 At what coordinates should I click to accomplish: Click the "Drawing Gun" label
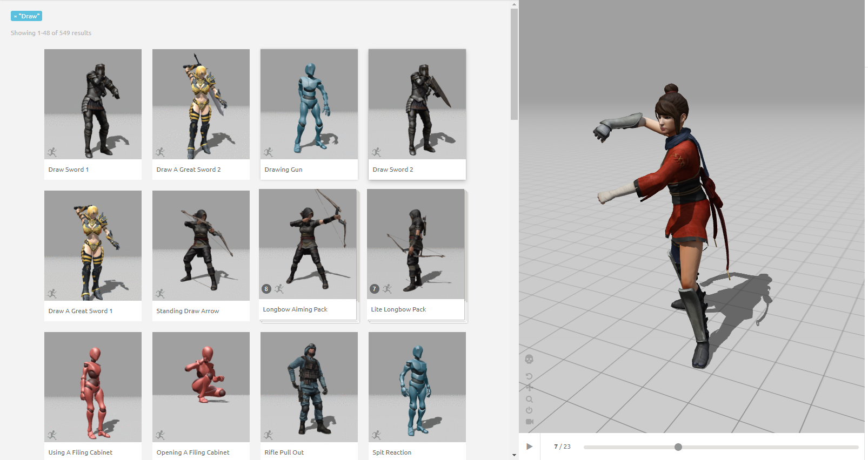(x=283, y=170)
